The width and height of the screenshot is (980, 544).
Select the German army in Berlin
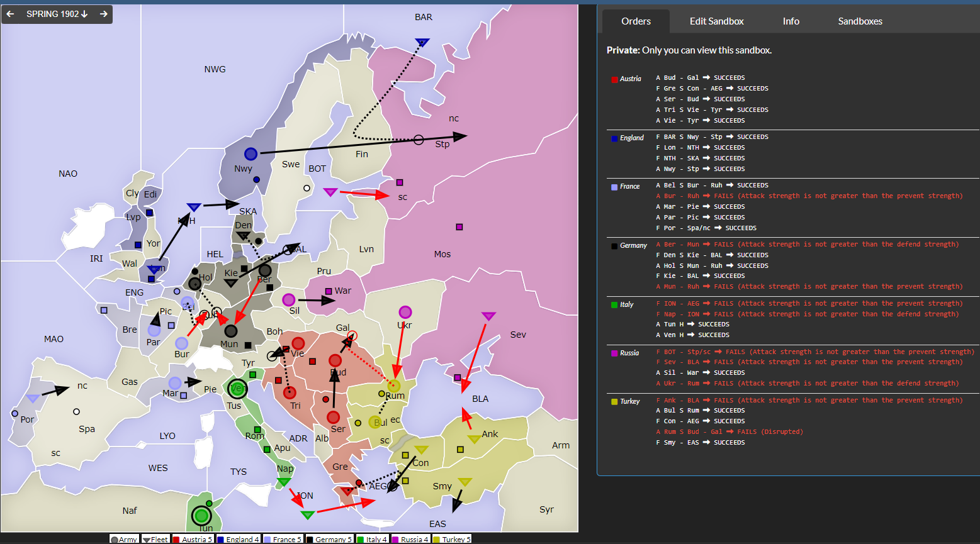(x=265, y=271)
